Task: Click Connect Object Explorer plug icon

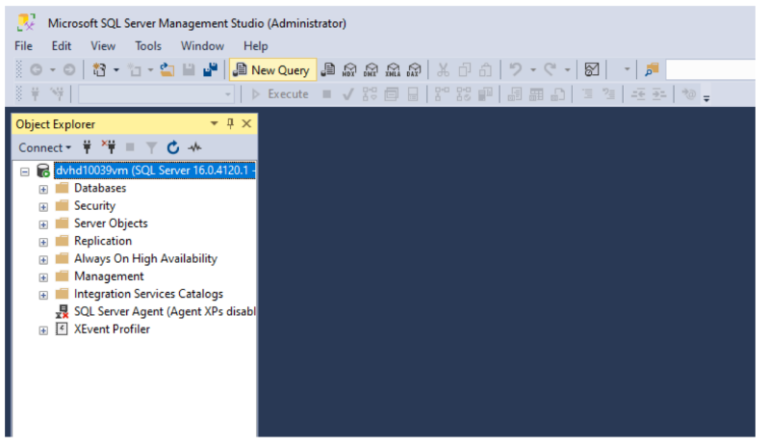Action: click(x=87, y=147)
